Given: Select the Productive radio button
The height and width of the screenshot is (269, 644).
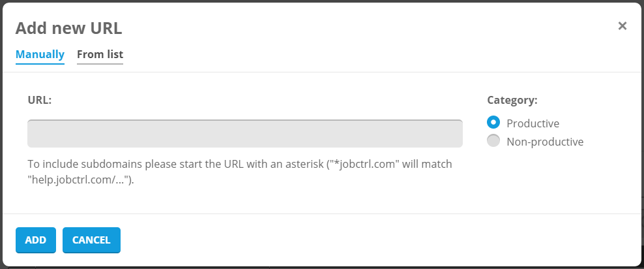Looking at the screenshot, I should pyautogui.click(x=493, y=122).
